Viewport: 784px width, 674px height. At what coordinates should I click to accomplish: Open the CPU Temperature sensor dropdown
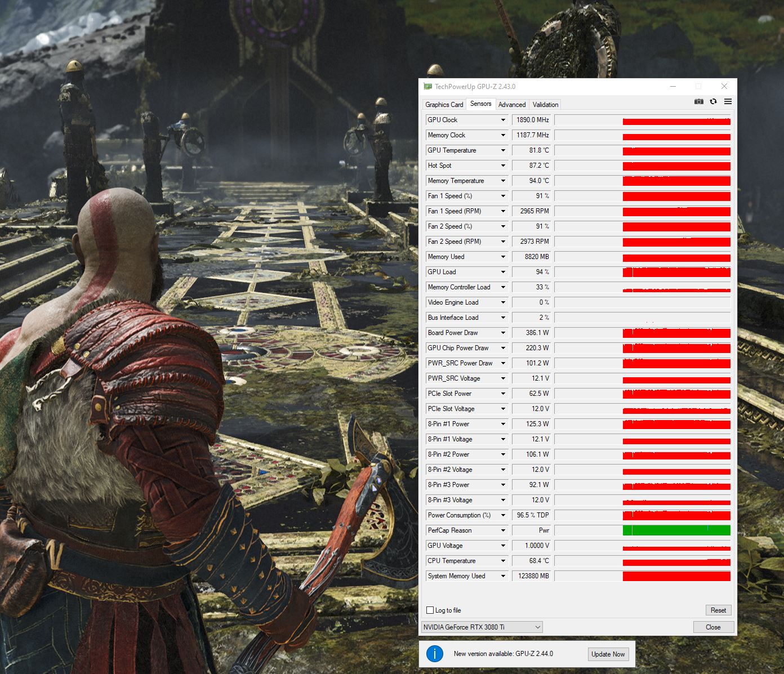pos(503,561)
